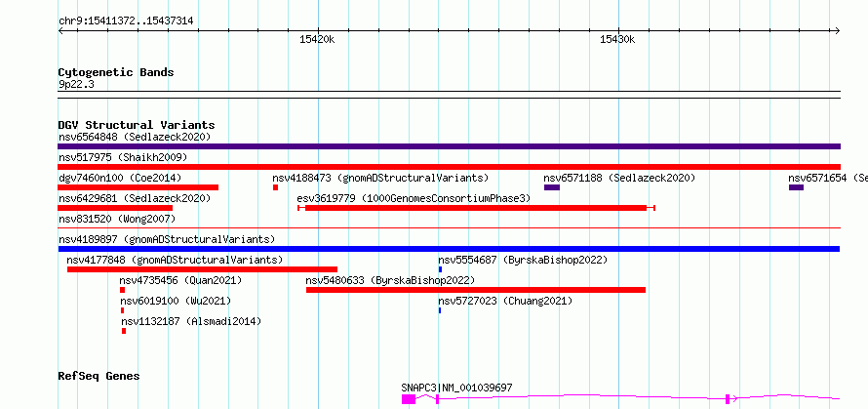The image size is (868, 409).
Task: Click the 9p22.3 band label
Action: pyautogui.click(x=76, y=85)
